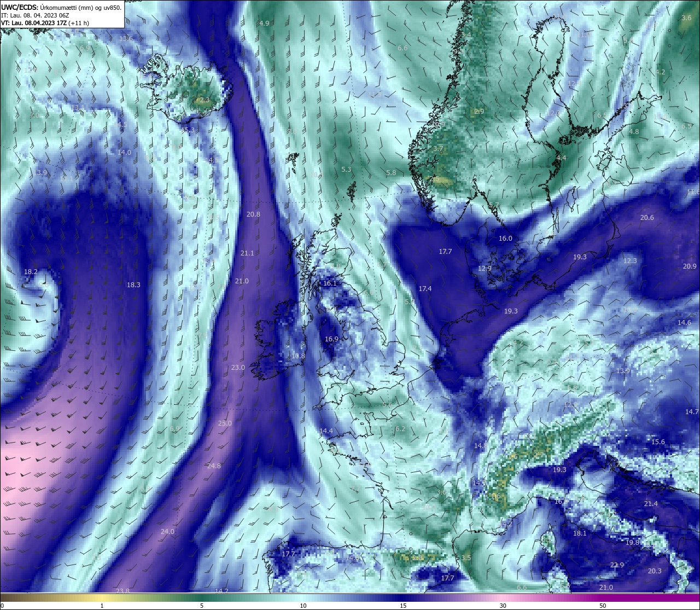Click the map value "16.1" over Scotland
This screenshot has width=700, height=610.
coord(330,284)
